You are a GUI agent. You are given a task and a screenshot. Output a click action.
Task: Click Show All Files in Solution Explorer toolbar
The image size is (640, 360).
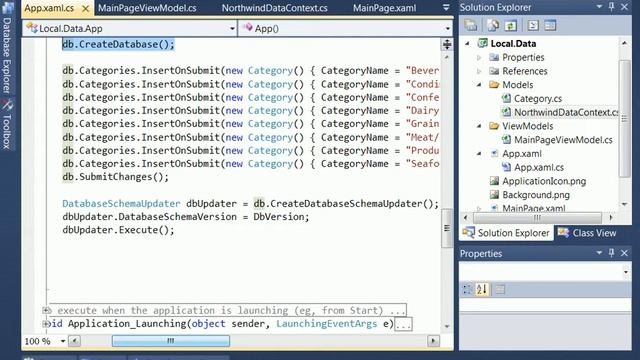(x=493, y=25)
